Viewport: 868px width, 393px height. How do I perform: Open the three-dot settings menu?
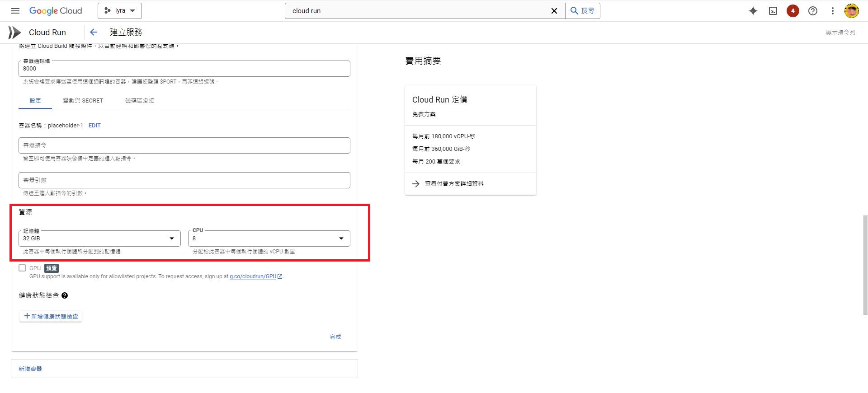click(833, 11)
